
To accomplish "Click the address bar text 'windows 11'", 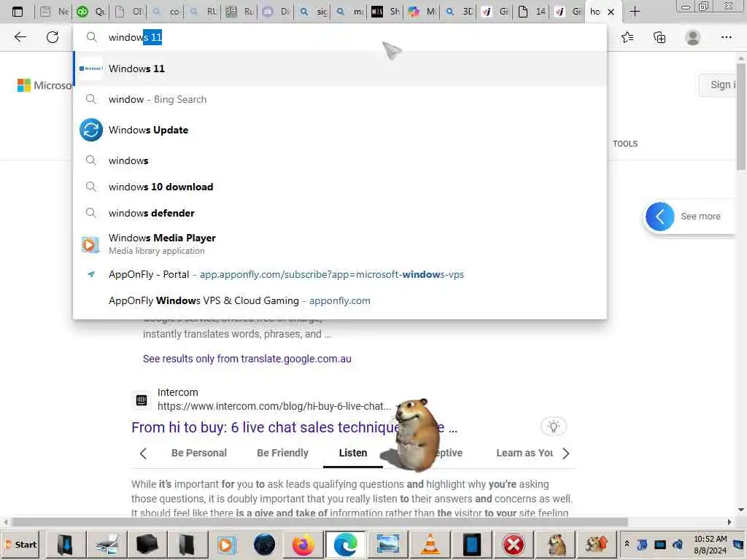I will [x=135, y=37].
